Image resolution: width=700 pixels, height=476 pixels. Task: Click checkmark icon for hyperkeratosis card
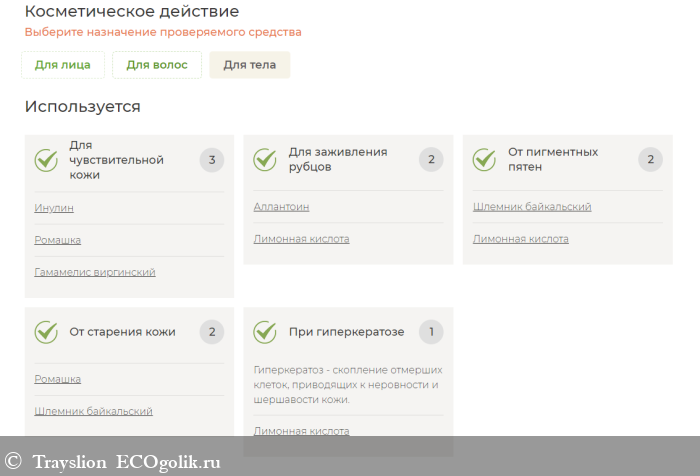tap(265, 332)
